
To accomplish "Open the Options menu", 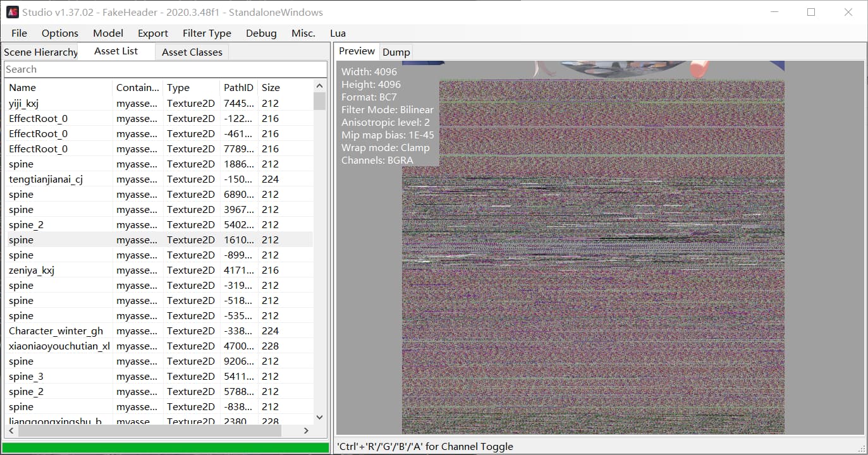I will pos(60,33).
